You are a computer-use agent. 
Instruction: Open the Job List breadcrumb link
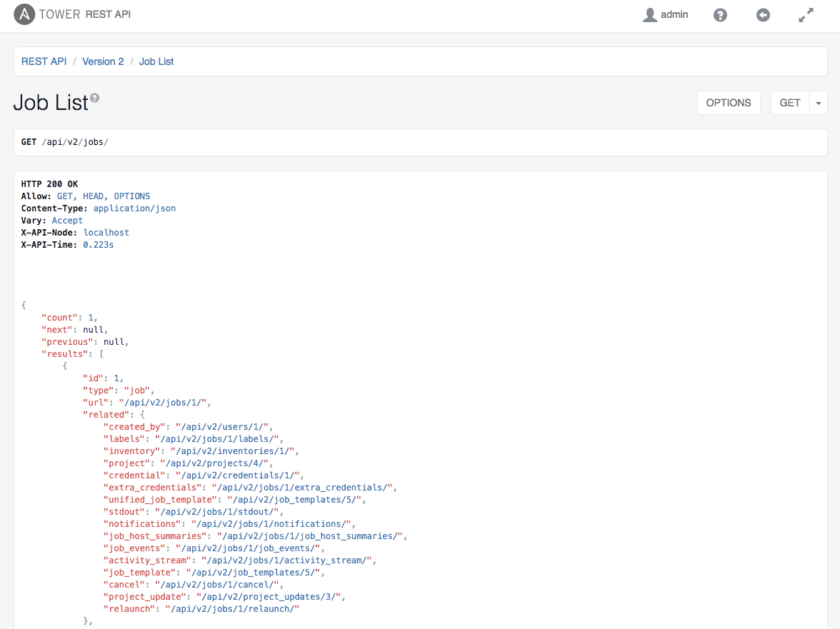coord(156,61)
